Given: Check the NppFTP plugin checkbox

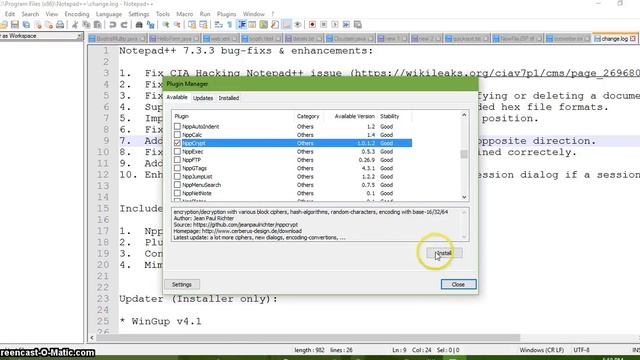Looking at the screenshot, I should tap(177, 160).
